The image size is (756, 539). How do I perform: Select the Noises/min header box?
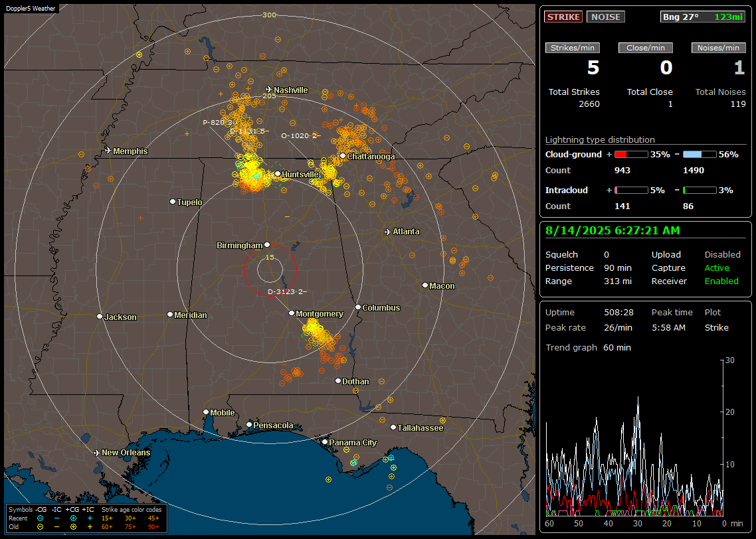[x=718, y=48]
